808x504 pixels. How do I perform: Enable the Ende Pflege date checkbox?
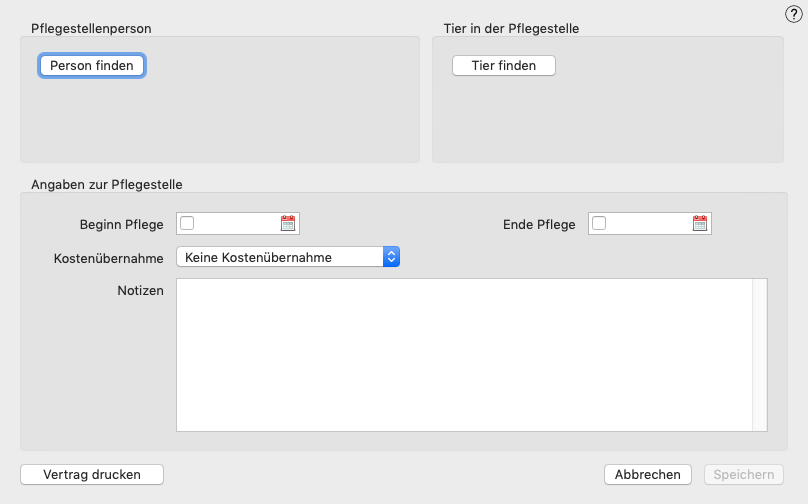point(599,223)
